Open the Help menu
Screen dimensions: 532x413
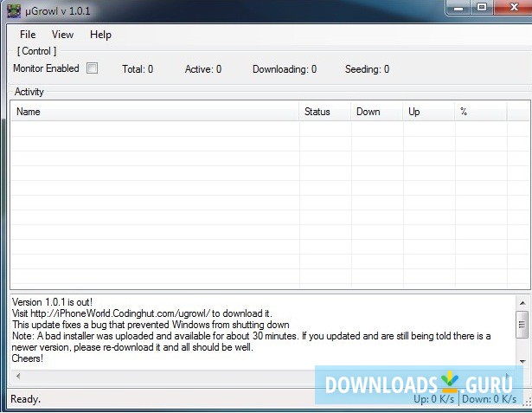[x=100, y=35]
